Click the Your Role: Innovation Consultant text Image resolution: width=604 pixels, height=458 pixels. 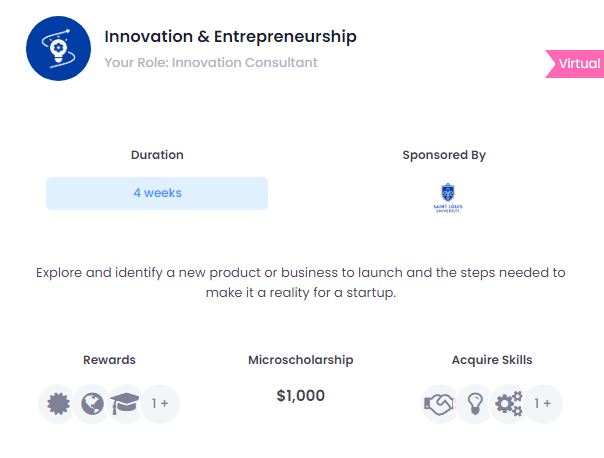pyautogui.click(x=211, y=62)
